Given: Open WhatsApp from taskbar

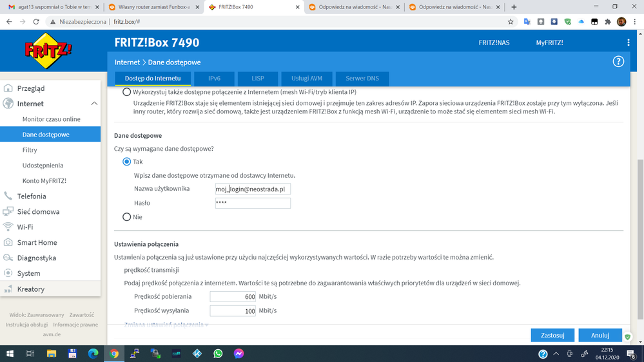Looking at the screenshot, I should [218, 354].
